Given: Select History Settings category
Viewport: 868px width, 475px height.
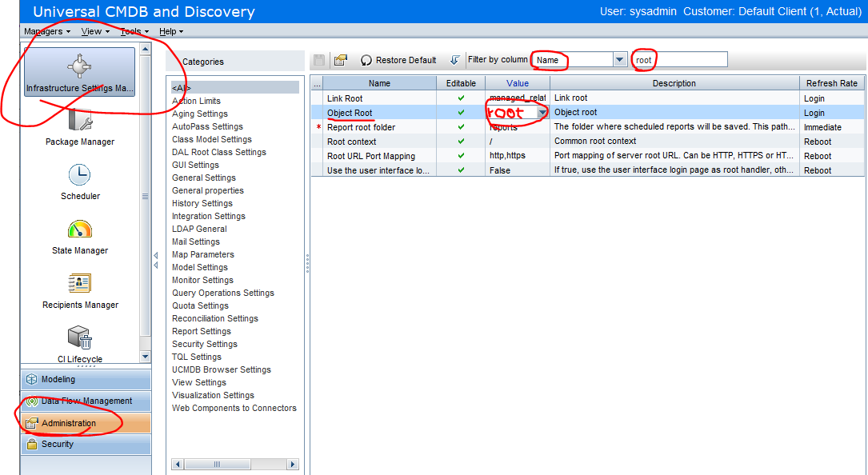Looking at the screenshot, I should pyautogui.click(x=202, y=203).
